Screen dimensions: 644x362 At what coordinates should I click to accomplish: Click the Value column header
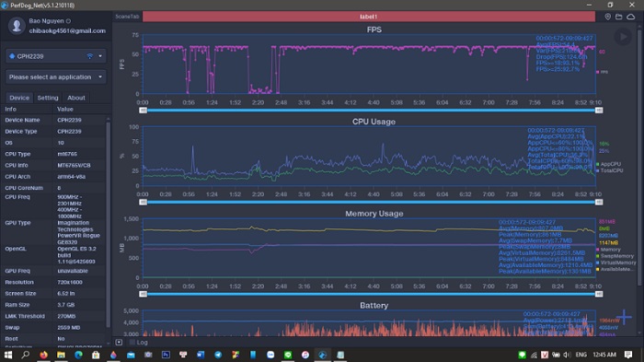point(65,109)
